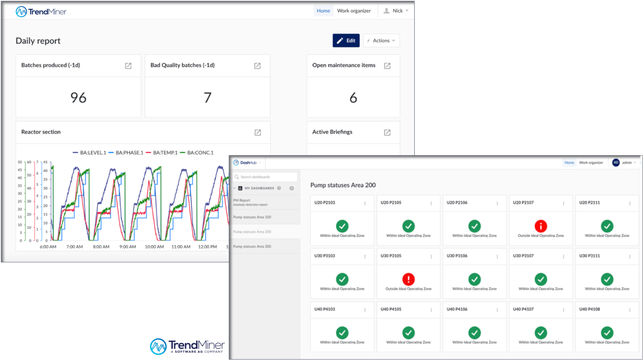Click the plus icon to add a dashboard

click(292, 188)
